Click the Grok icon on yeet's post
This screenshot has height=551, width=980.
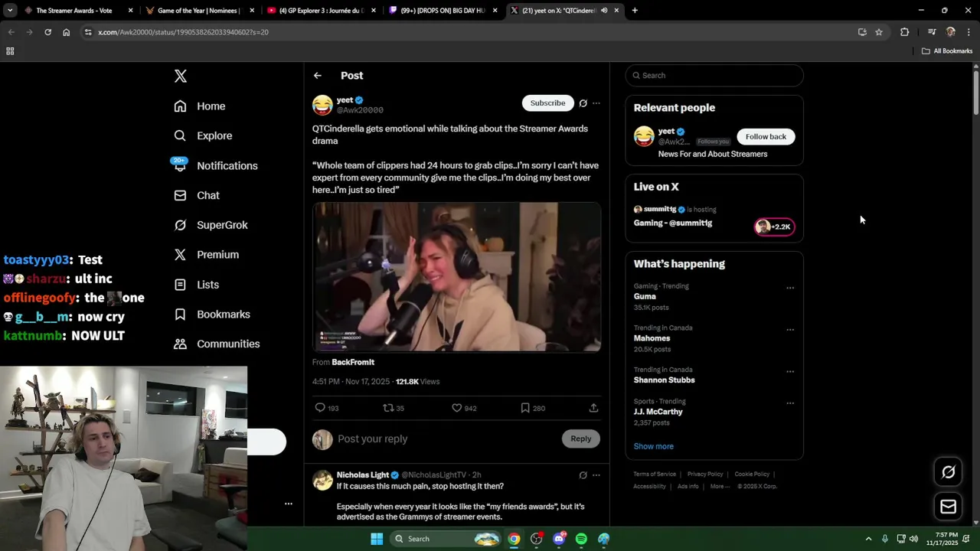point(583,103)
